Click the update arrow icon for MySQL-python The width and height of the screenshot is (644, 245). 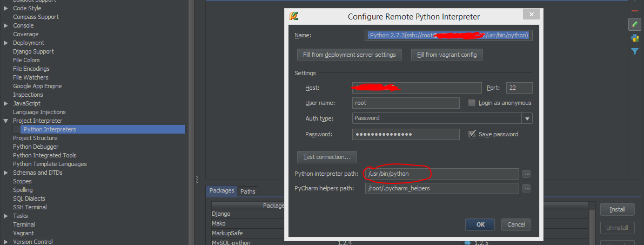tap(467, 242)
